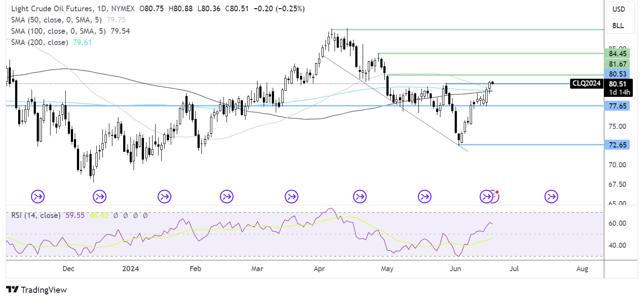Screen dimensions: 644x301
Task: Click the TradingView logo
Action: click(36, 290)
